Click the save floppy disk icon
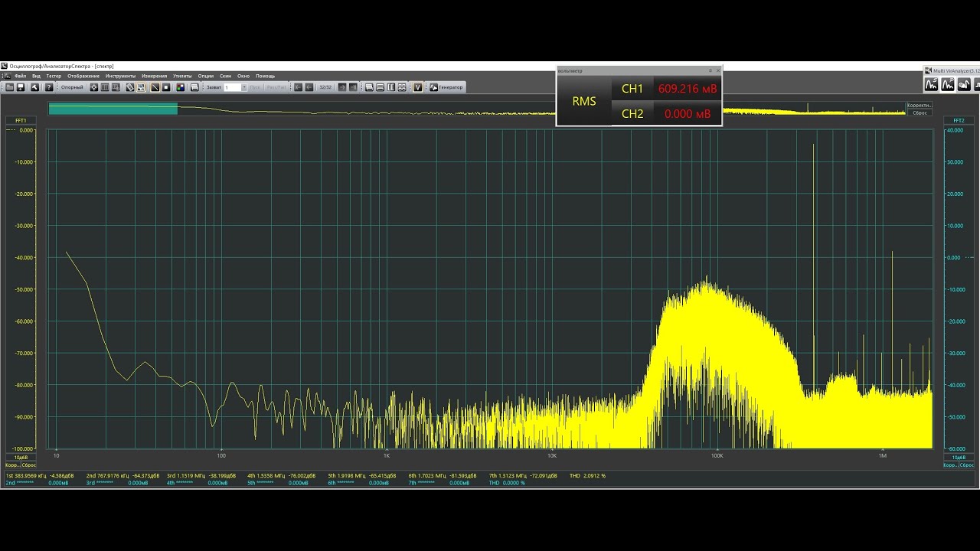This screenshot has height=551, width=980. pyautogui.click(x=21, y=87)
